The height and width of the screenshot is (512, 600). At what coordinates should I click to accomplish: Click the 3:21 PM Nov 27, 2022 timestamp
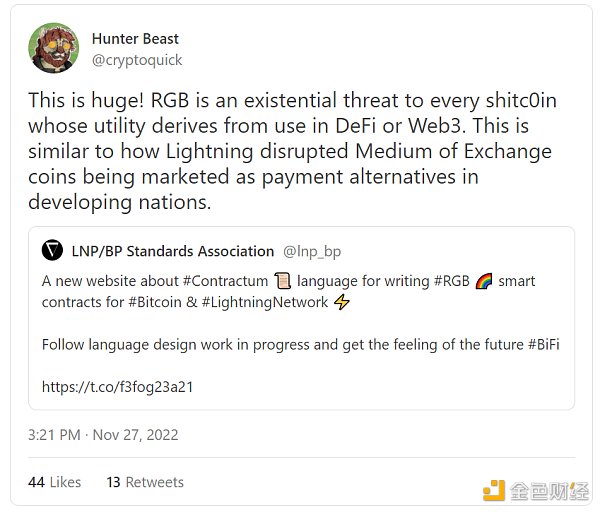pos(103,435)
